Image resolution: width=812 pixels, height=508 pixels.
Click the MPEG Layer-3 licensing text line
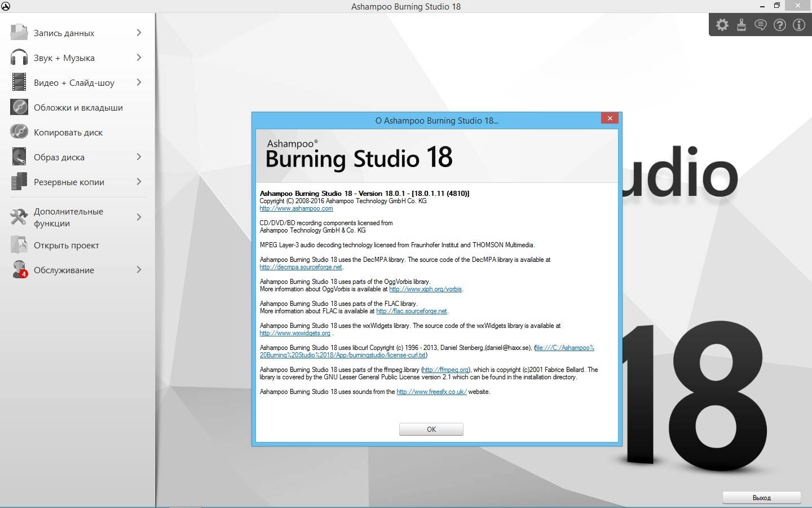(x=397, y=245)
